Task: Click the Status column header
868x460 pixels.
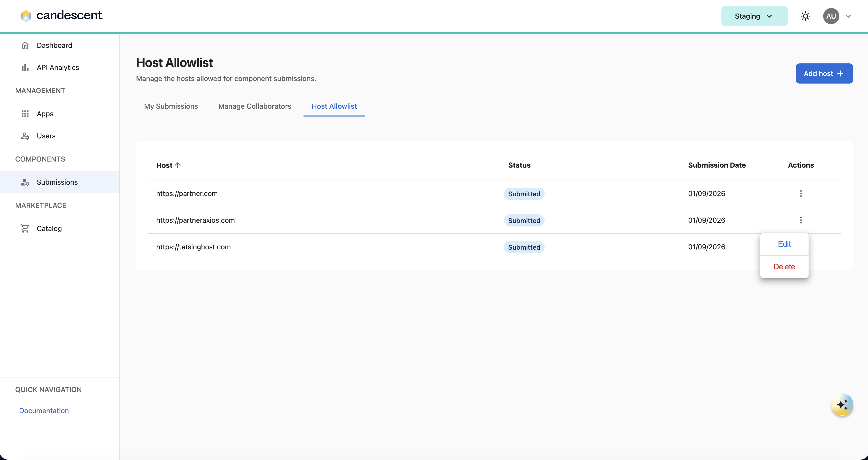Action: (519, 165)
